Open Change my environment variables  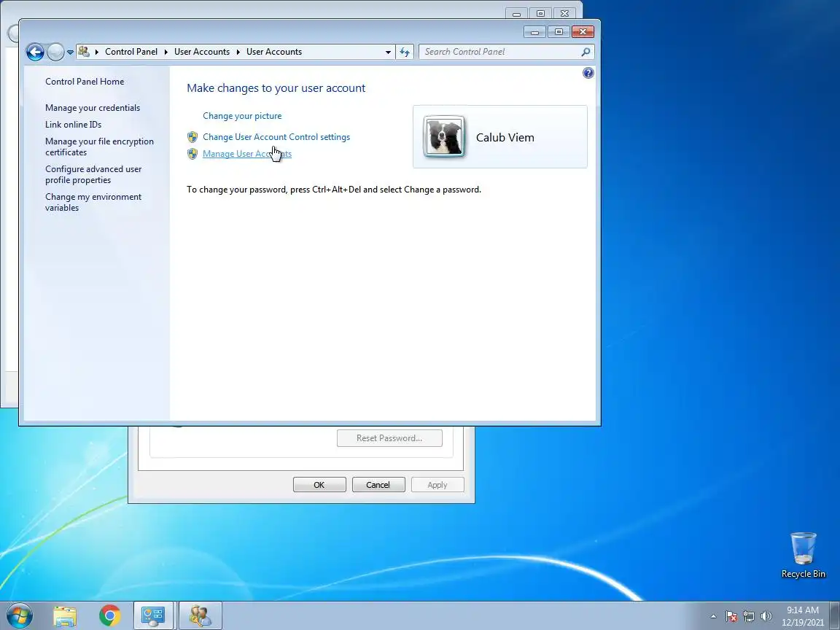94,202
